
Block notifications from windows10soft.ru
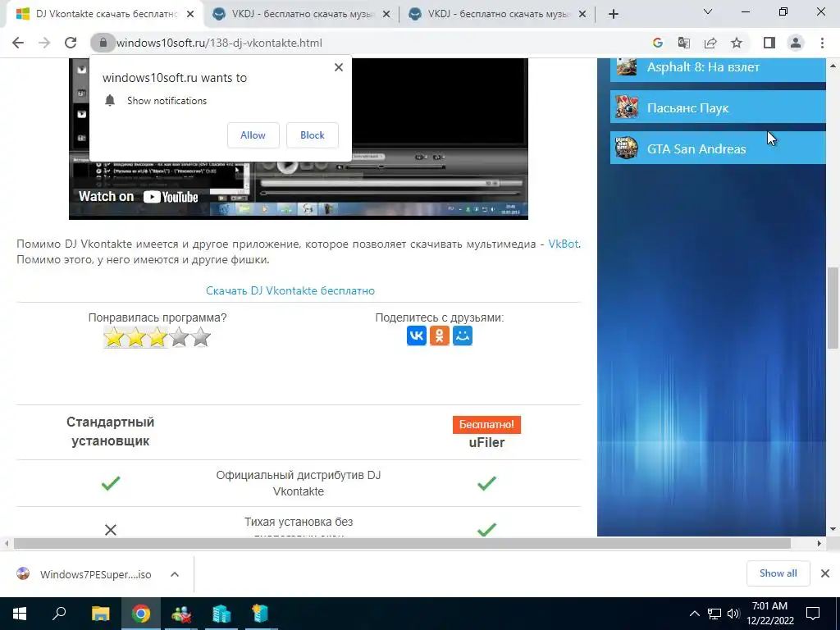pos(313,135)
